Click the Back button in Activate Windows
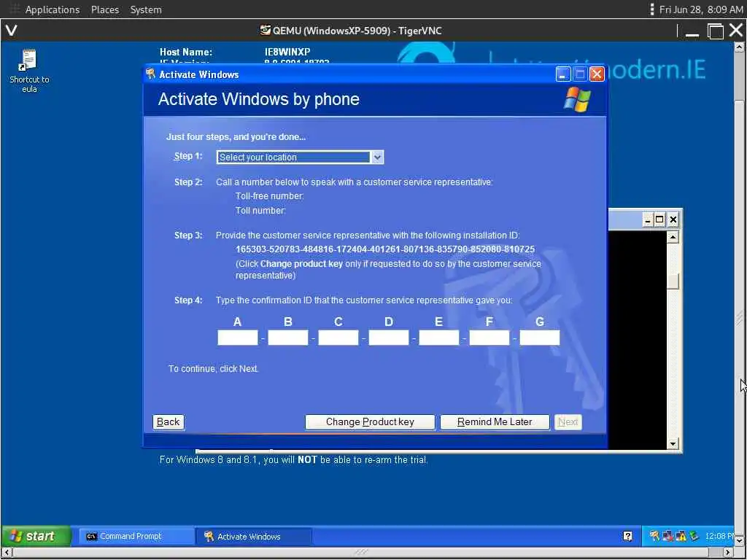 click(x=169, y=422)
